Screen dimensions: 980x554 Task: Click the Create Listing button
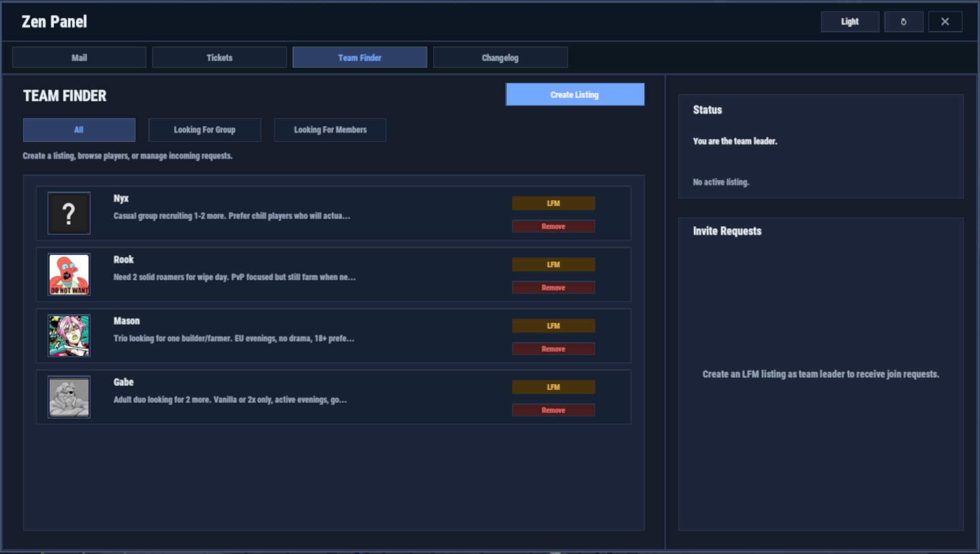click(x=574, y=94)
